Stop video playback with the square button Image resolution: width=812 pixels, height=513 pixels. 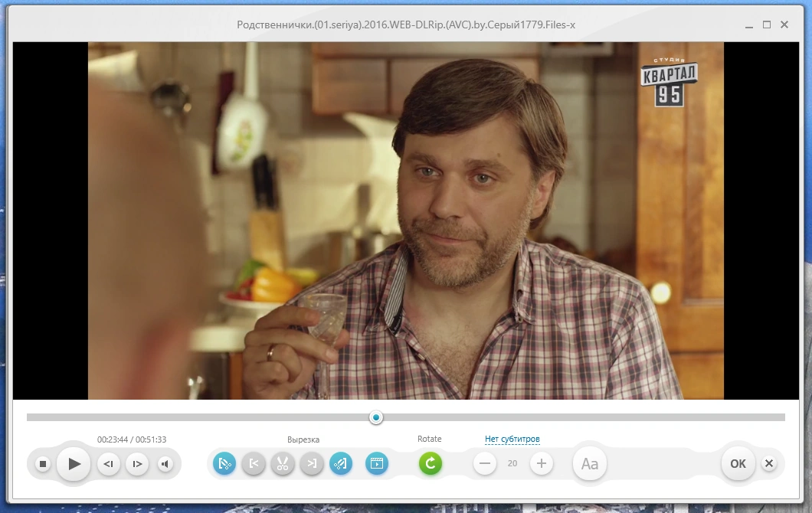(43, 464)
